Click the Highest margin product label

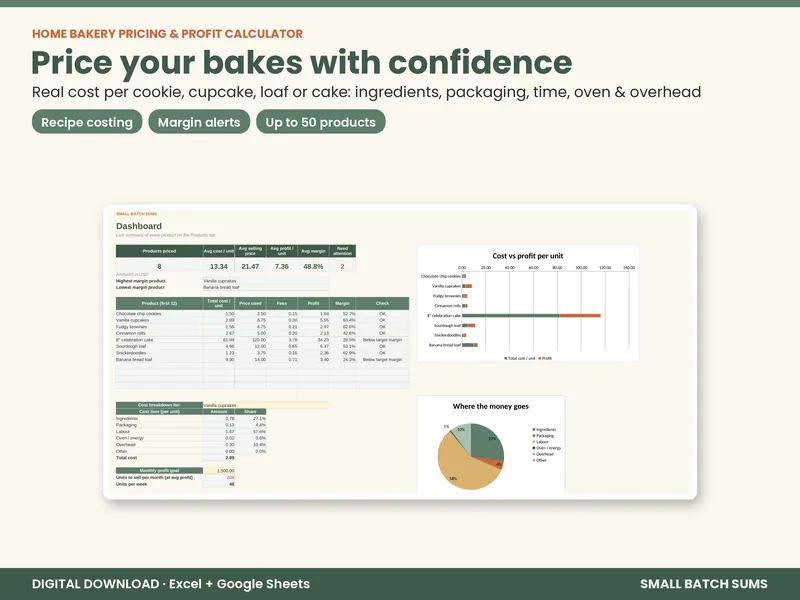click(x=141, y=281)
